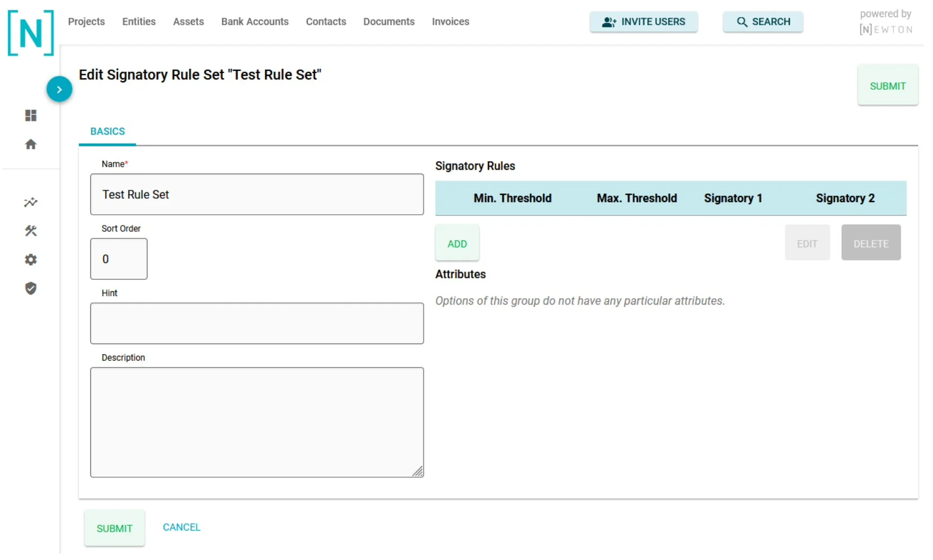Open the shield checkmark icon in the sidebar
The image size is (933, 560).
click(31, 289)
